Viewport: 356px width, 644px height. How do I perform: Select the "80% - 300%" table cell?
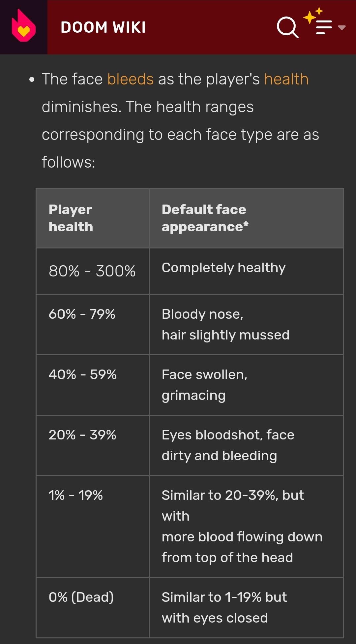point(92,271)
